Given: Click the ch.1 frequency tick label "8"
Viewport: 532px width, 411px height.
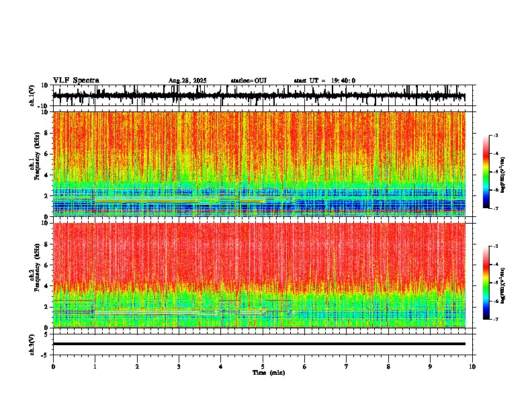Looking at the screenshot, I should tap(47, 133).
